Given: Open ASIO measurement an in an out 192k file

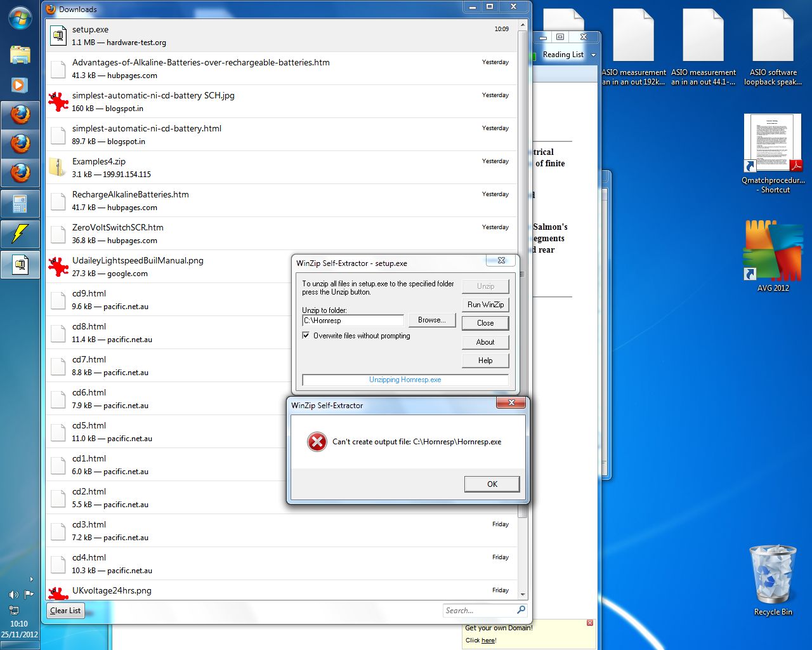Looking at the screenshot, I should coord(633,48).
